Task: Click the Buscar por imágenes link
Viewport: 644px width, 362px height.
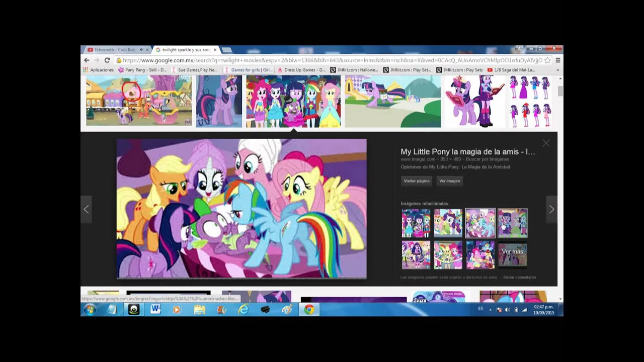Action: 488,159
